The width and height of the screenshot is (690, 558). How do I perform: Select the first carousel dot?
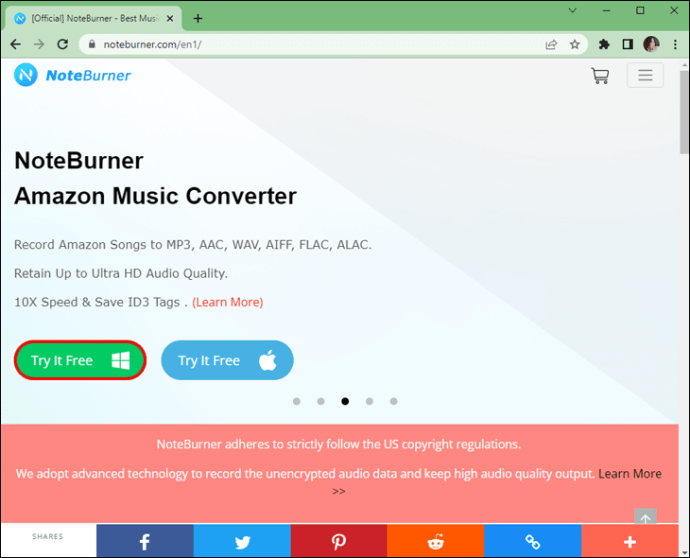[x=297, y=401]
